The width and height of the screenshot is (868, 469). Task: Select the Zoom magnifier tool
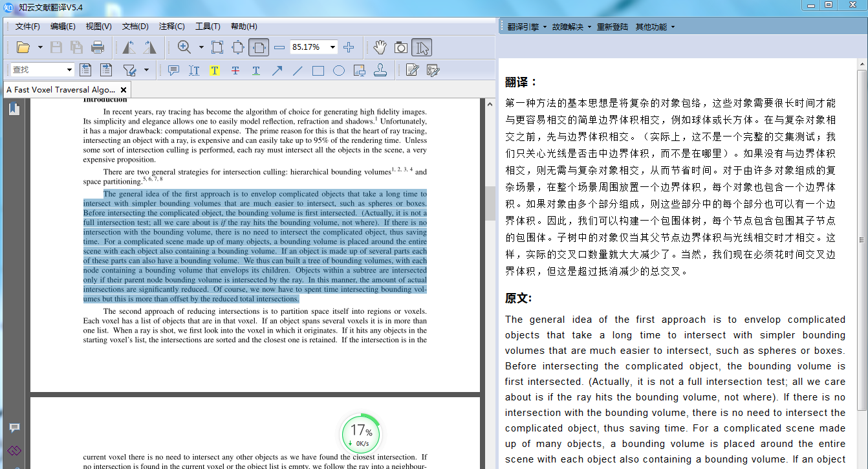coord(184,47)
